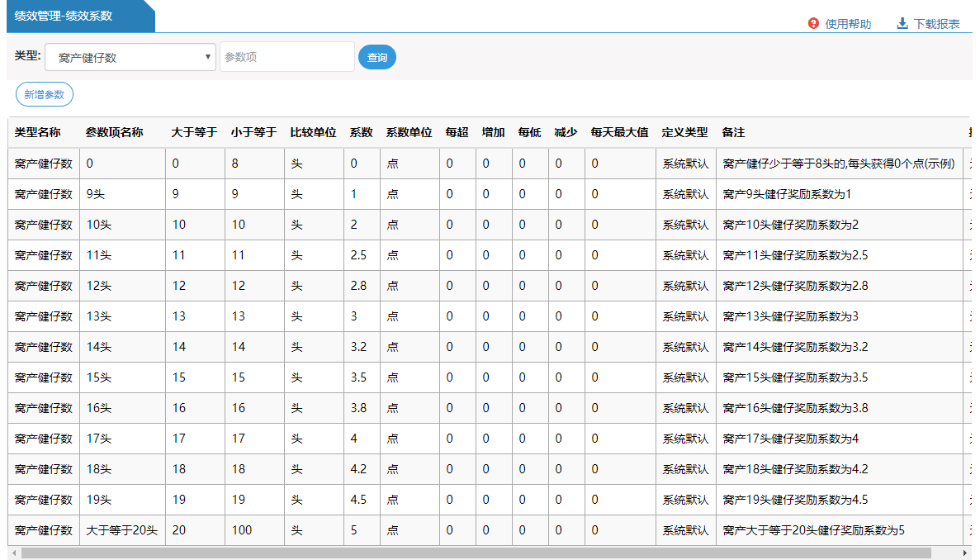Click the red question-mark help icon
The image size is (980, 560).
[x=813, y=24]
